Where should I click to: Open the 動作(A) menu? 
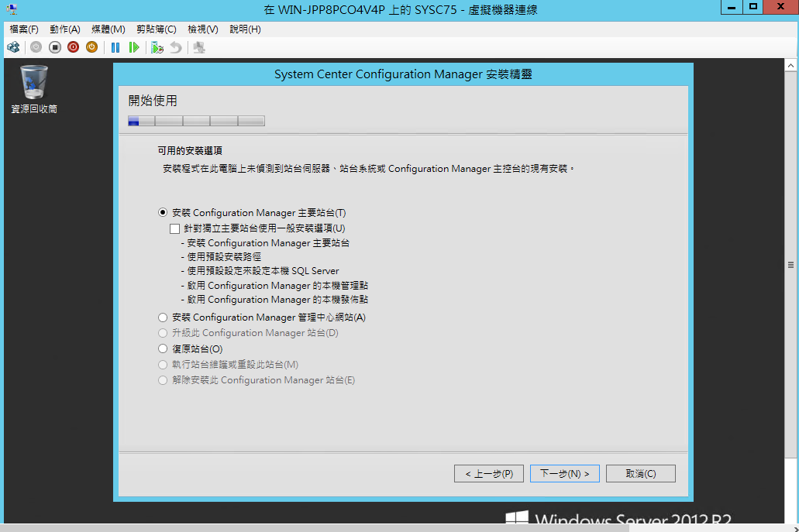click(65, 29)
